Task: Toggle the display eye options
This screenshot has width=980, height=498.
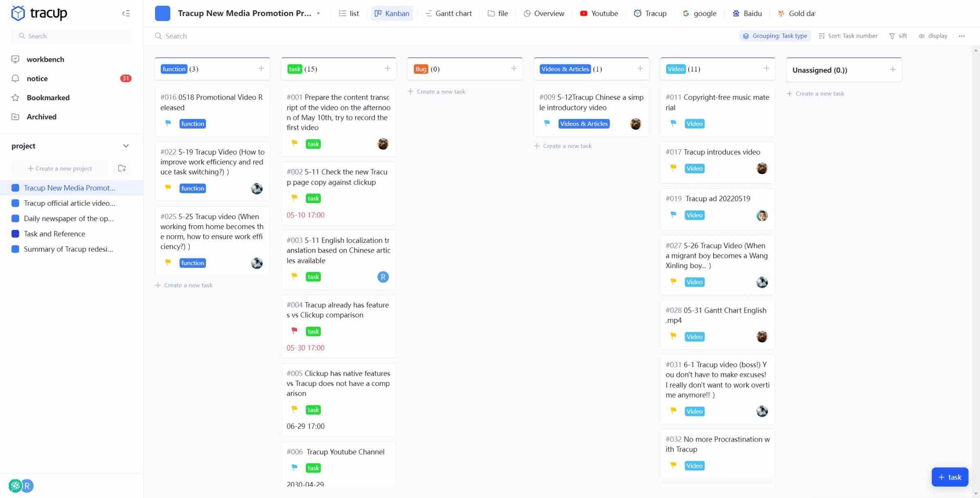Action: [x=933, y=36]
